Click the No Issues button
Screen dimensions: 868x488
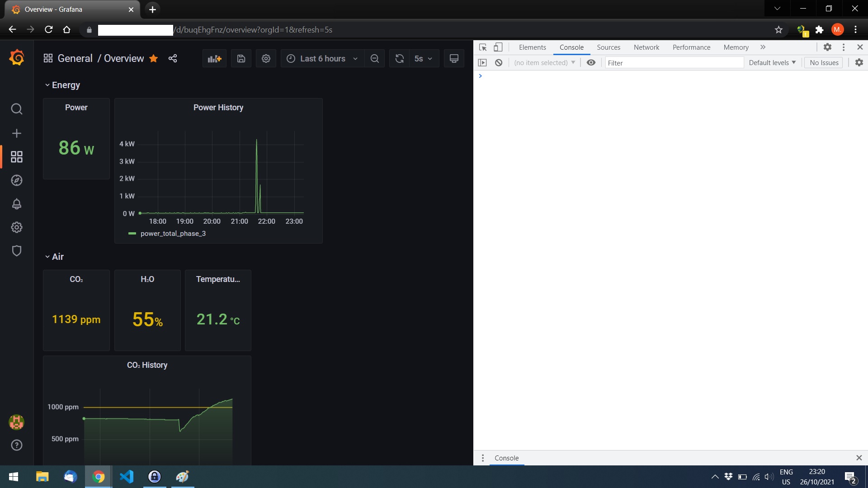(x=823, y=62)
